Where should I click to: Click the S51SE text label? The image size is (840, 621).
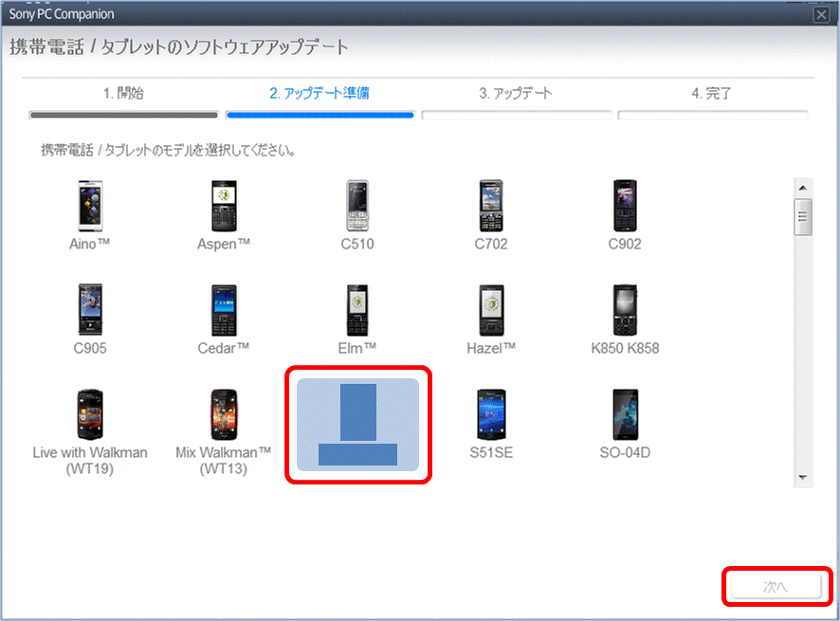tap(491, 453)
